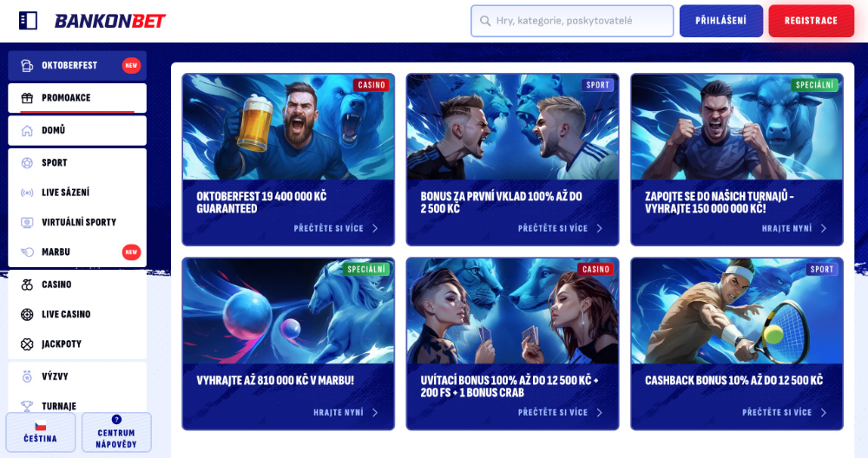Open the Oktoberfest menu item

(x=77, y=65)
